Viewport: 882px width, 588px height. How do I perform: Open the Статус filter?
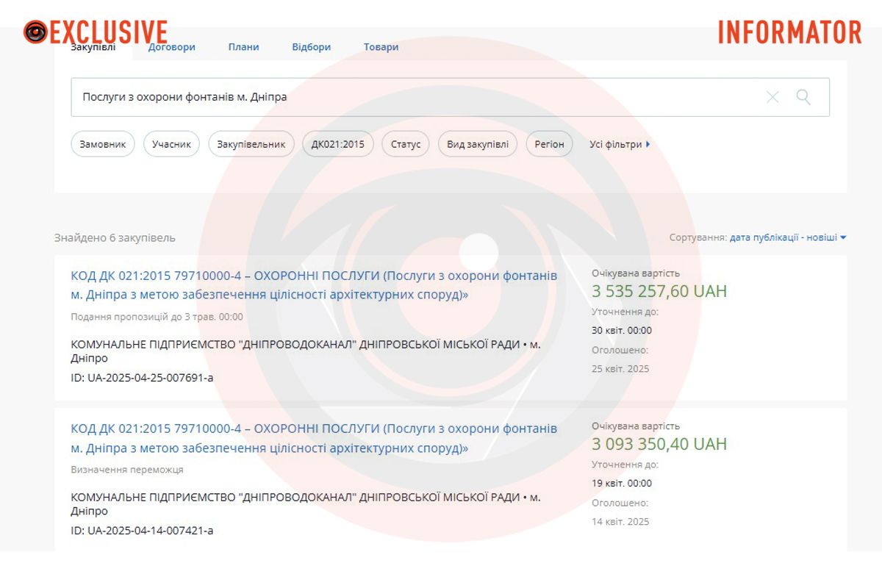(x=406, y=144)
